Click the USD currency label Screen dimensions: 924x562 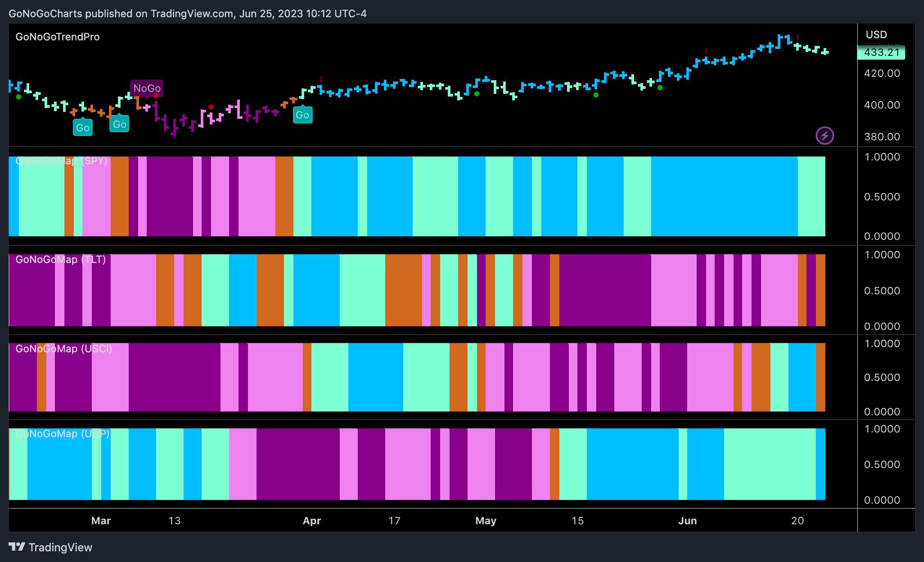[876, 35]
